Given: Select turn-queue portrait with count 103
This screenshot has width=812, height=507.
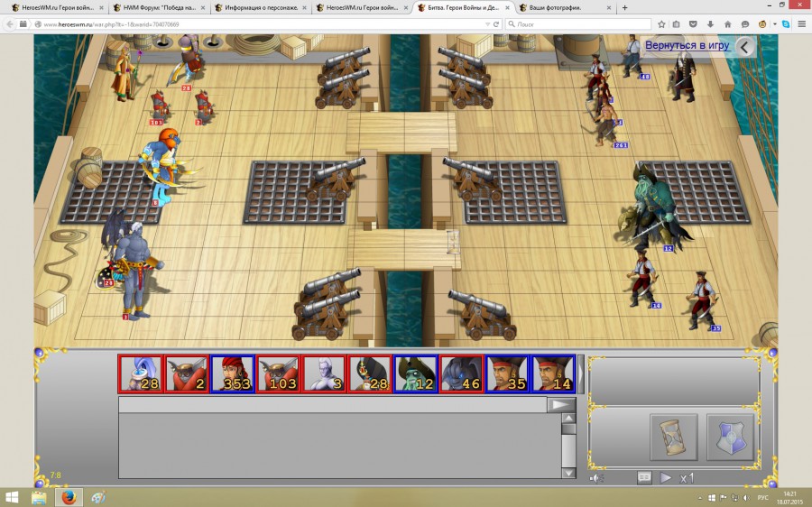Looking at the screenshot, I should pyautogui.click(x=278, y=373).
